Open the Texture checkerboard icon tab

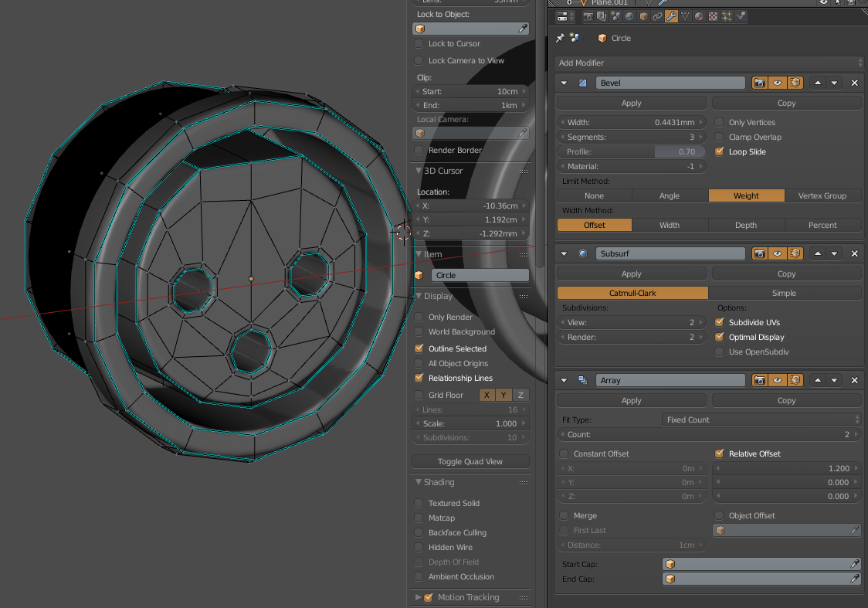(x=713, y=17)
